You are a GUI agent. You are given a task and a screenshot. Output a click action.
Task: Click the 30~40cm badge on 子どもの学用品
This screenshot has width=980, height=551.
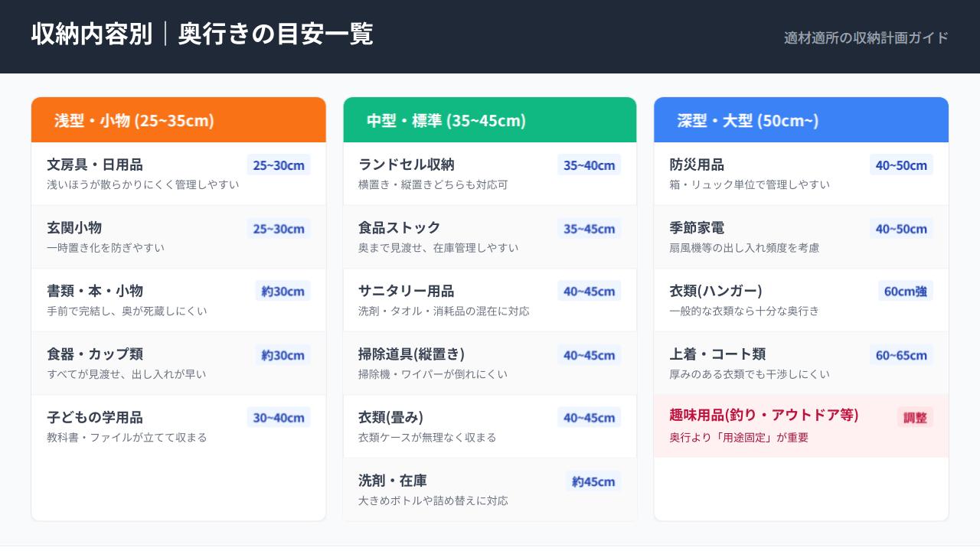(279, 418)
